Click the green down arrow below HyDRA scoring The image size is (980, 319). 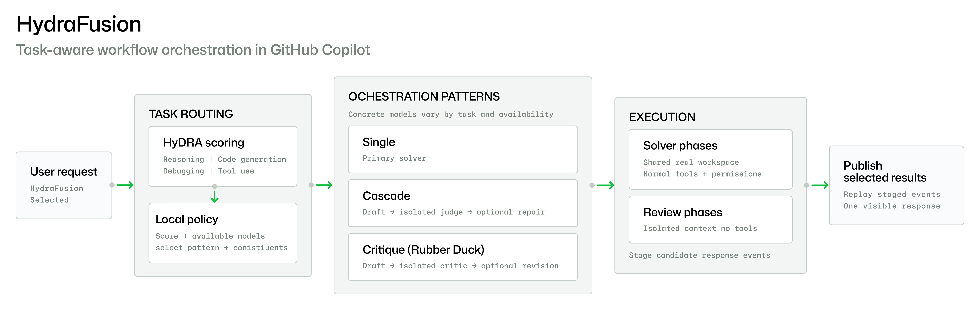click(x=215, y=197)
